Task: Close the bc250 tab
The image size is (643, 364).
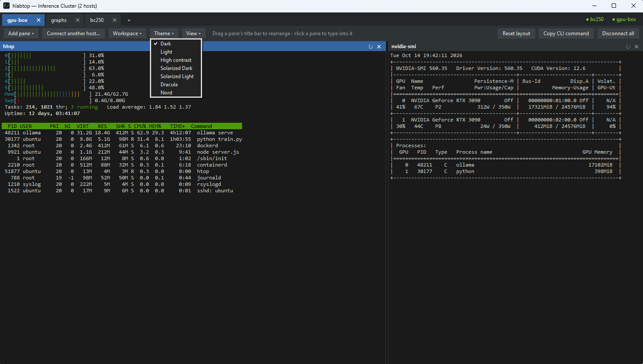Action: (x=115, y=20)
